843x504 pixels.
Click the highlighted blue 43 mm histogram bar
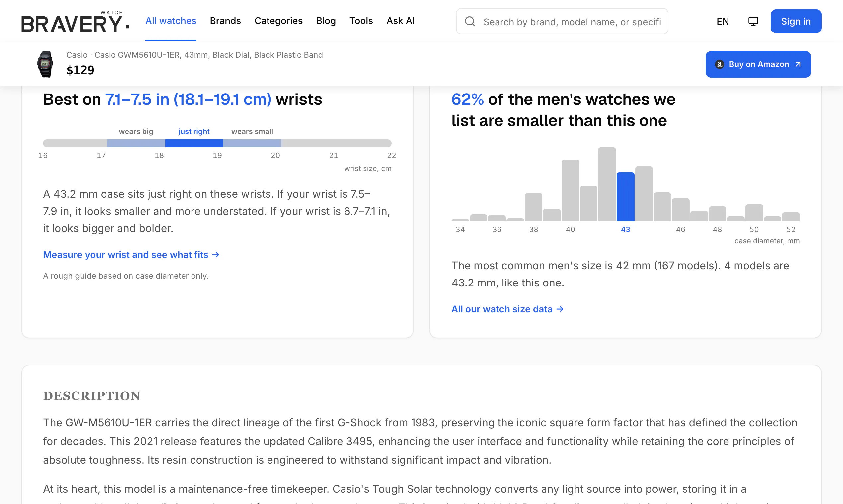[x=626, y=197]
